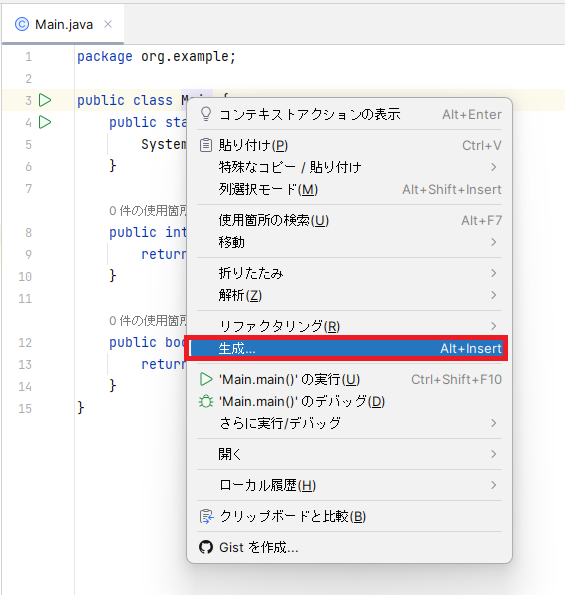Expand ローカル履歴(H) submenu

pyautogui.click(x=349, y=485)
